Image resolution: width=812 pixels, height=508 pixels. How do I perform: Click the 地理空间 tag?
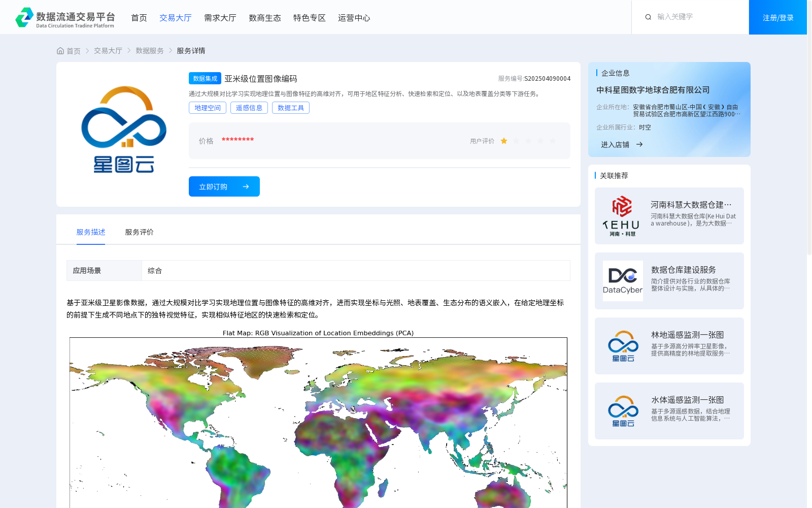point(208,108)
